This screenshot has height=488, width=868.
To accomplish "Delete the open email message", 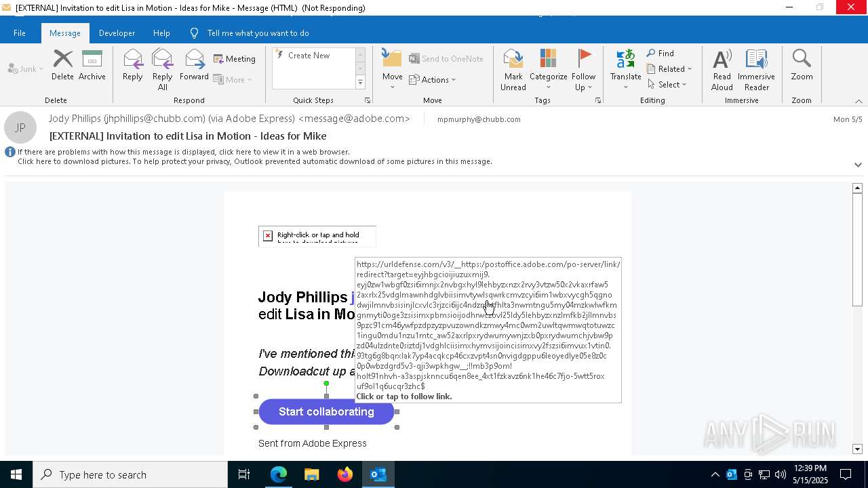I will (x=62, y=66).
